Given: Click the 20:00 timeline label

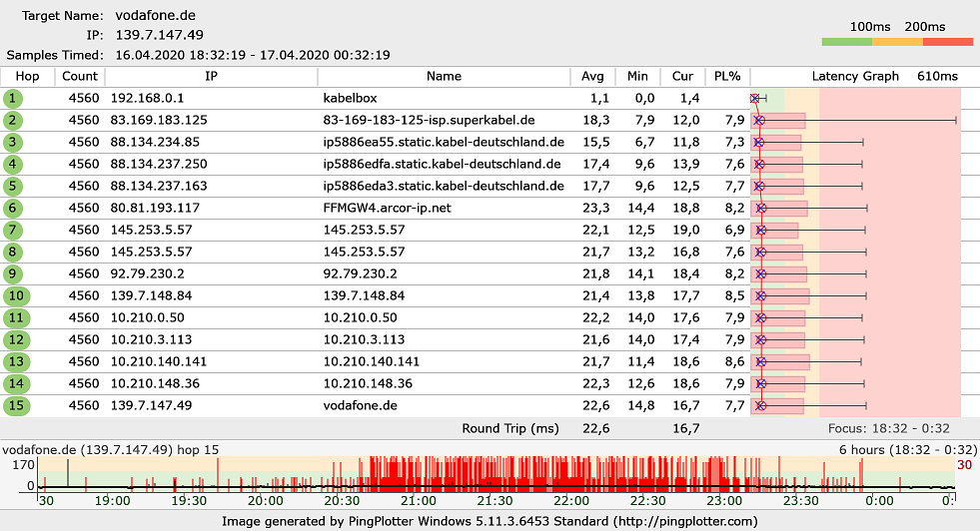Looking at the screenshot, I should [x=266, y=500].
